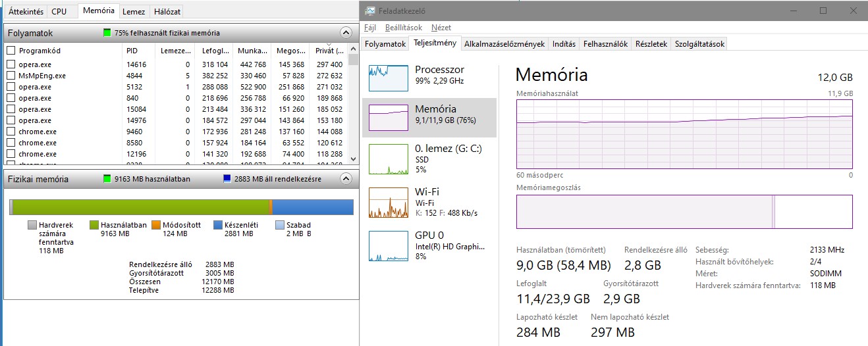Switch to the CPU tab in Resource Monitor

coord(59,11)
